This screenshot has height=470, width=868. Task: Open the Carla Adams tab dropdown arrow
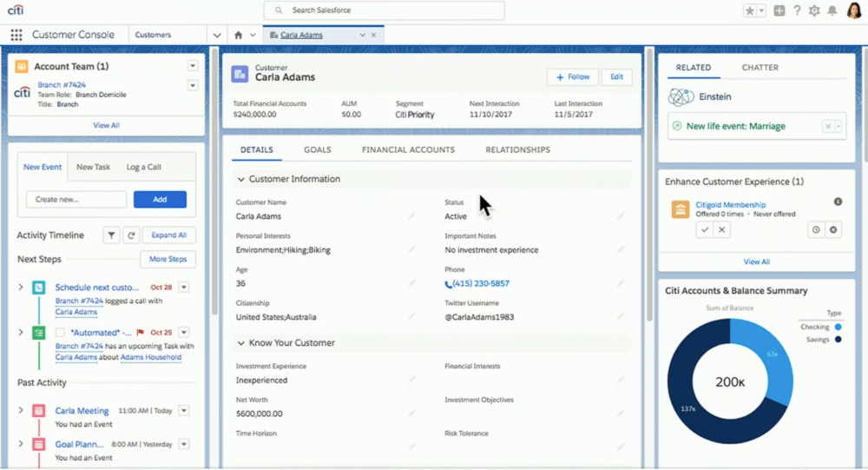[362, 35]
